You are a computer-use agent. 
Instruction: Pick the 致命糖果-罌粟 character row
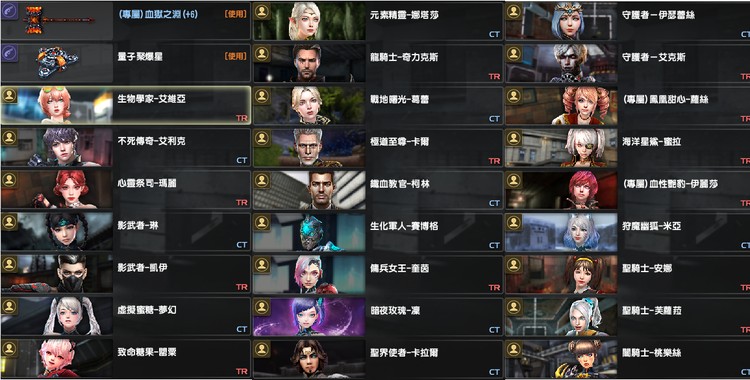(x=126, y=358)
